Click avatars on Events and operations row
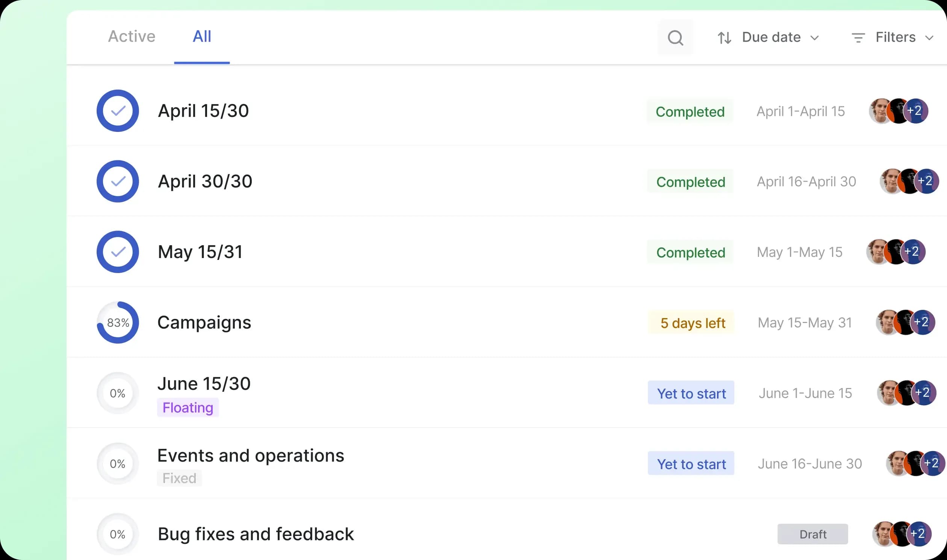The width and height of the screenshot is (947, 560). [915, 463]
